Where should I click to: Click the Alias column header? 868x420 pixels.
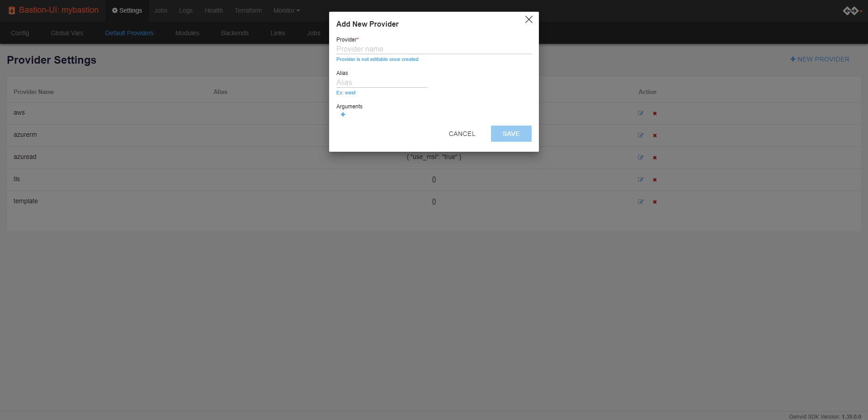(220, 92)
